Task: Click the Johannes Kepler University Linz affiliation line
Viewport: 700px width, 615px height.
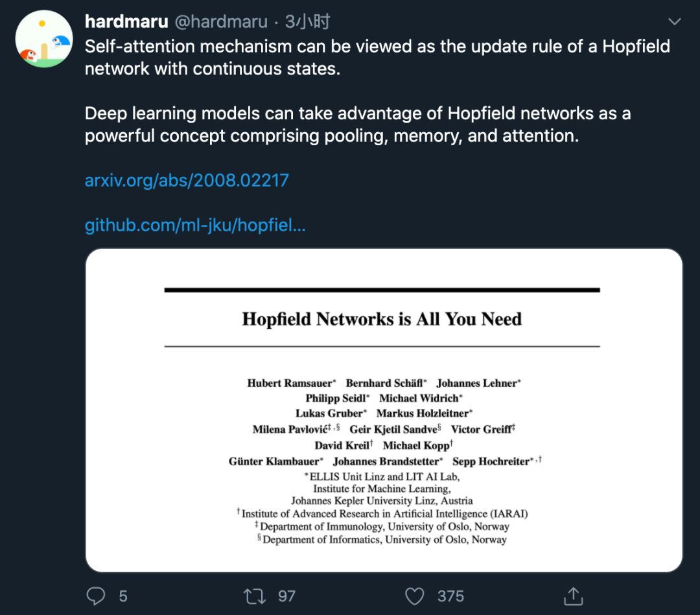Action: [x=382, y=500]
